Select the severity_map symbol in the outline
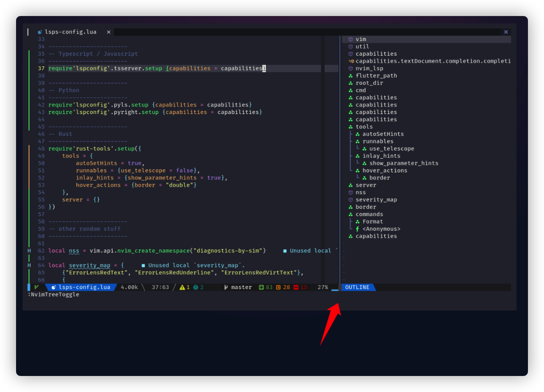Viewport: 544px width, 392px height. [377, 200]
